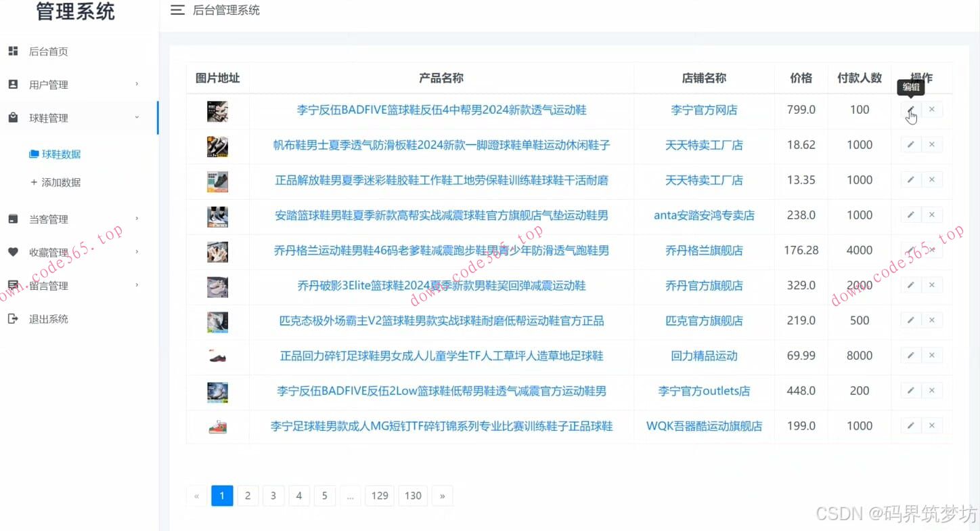This screenshot has height=531, width=980.
Task: Delete the 匹克态极 product using its × icon
Action: pyautogui.click(x=932, y=320)
